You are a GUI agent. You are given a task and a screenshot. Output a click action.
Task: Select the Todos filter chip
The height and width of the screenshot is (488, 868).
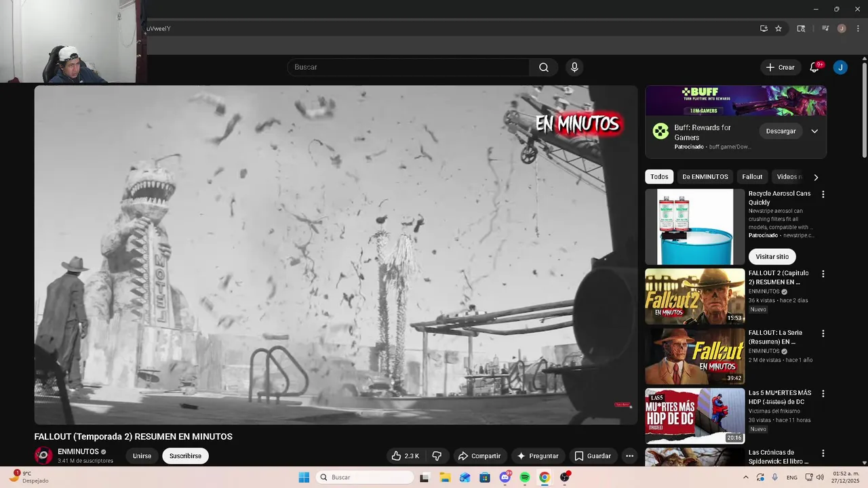[x=659, y=177]
